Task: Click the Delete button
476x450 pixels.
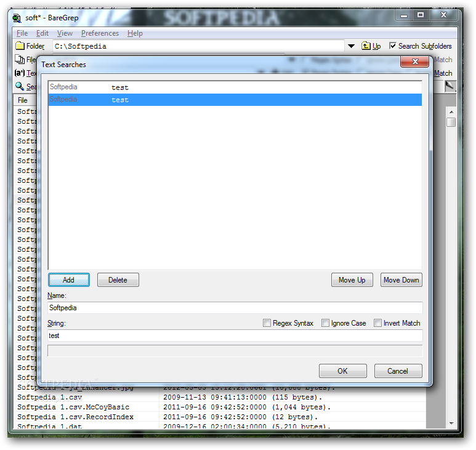Action: (x=118, y=279)
